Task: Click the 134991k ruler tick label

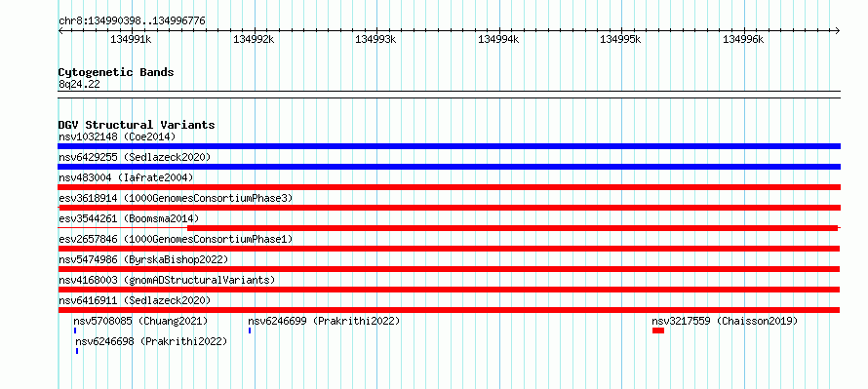Action: point(132,40)
